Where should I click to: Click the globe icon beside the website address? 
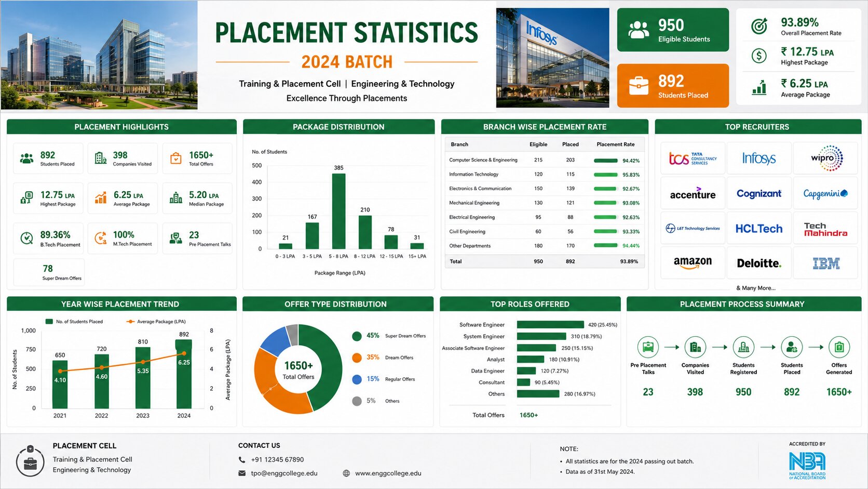[346, 473]
